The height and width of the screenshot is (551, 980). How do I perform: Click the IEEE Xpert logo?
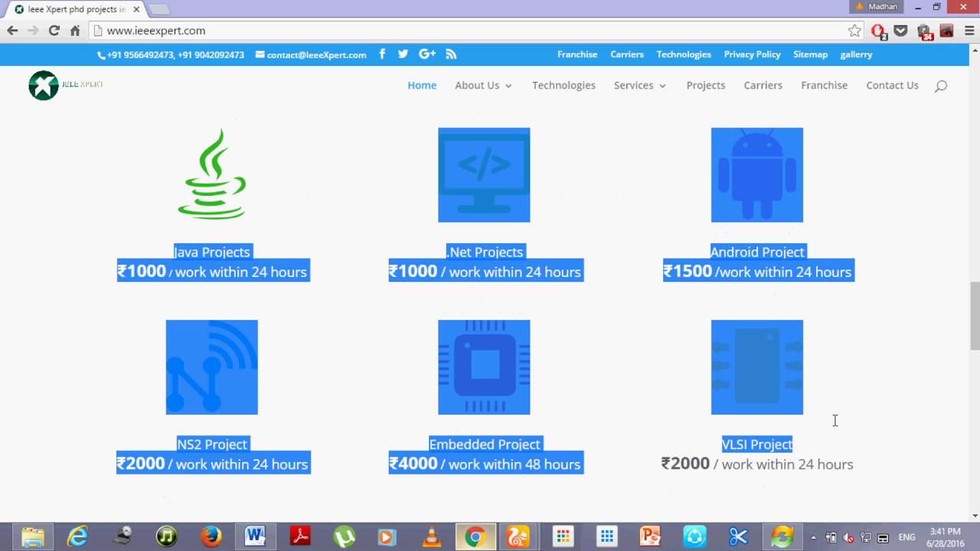[66, 85]
